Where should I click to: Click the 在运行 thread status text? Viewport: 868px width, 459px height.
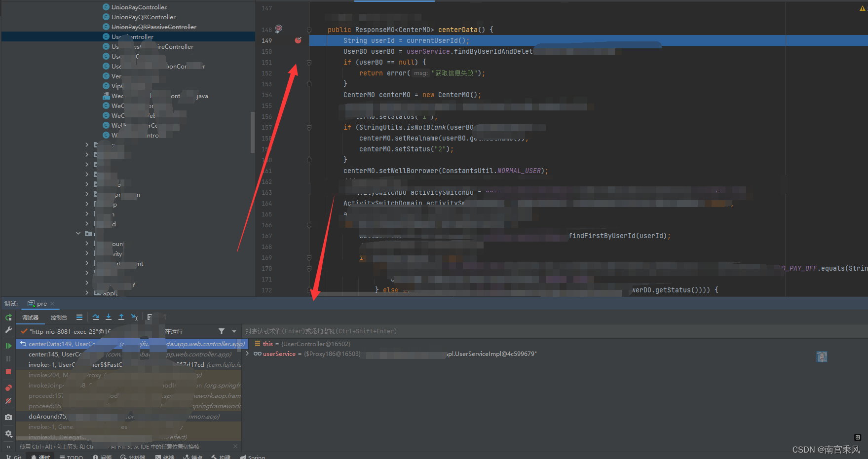coord(174,331)
